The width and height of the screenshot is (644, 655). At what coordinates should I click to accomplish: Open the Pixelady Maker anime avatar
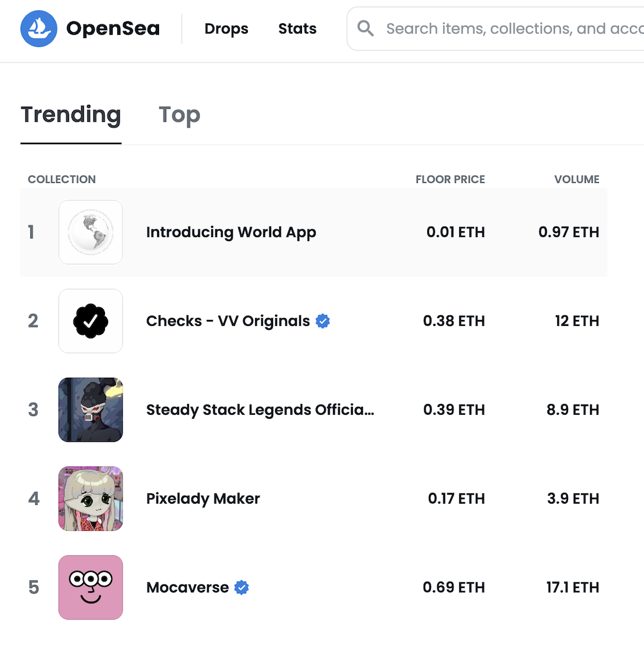tap(91, 498)
